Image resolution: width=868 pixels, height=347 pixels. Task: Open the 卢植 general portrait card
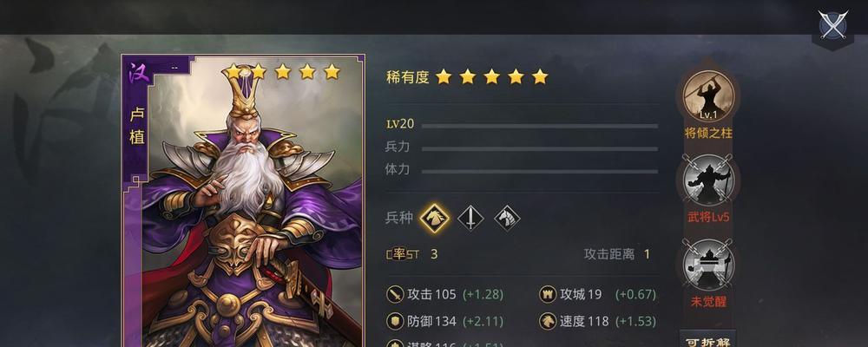pos(243,200)
